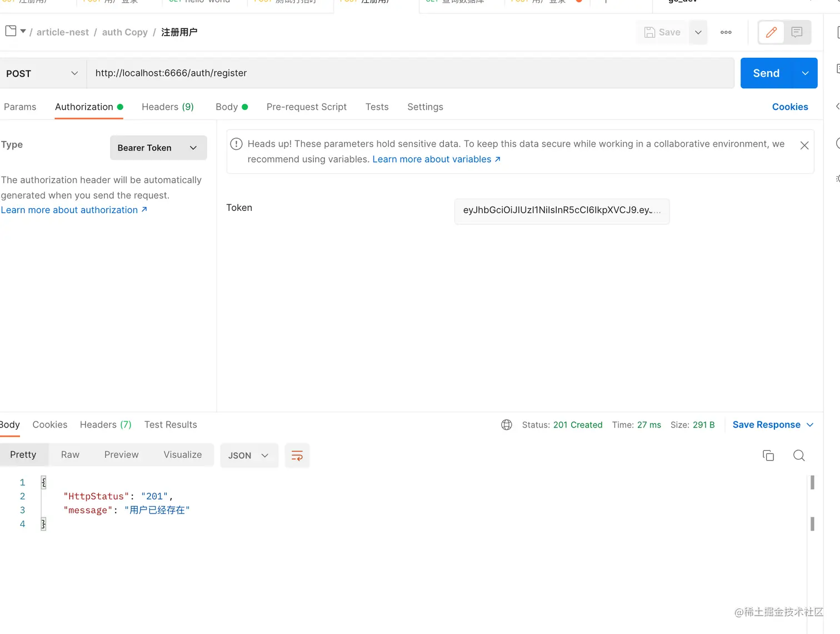Change Bearer Token auth type dropdown

pos(158,148)
